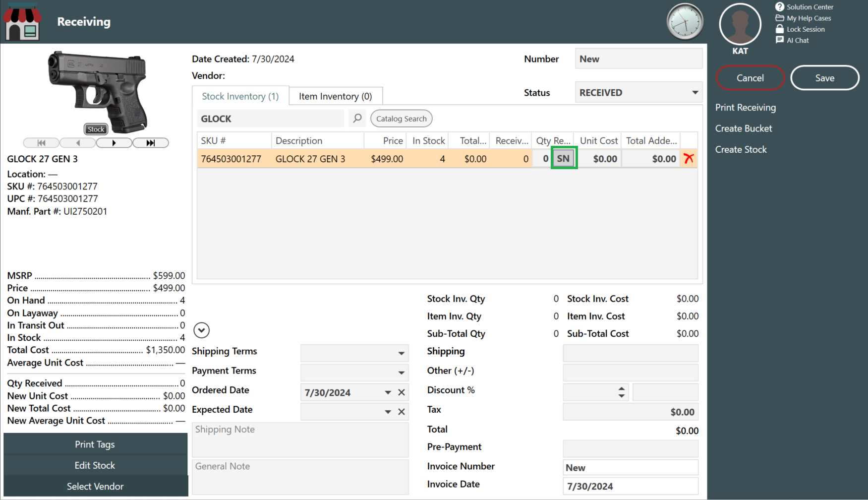868x500 pixels.
Task: Increase Discount % with the stepper arrow
Action: (621, 389)
